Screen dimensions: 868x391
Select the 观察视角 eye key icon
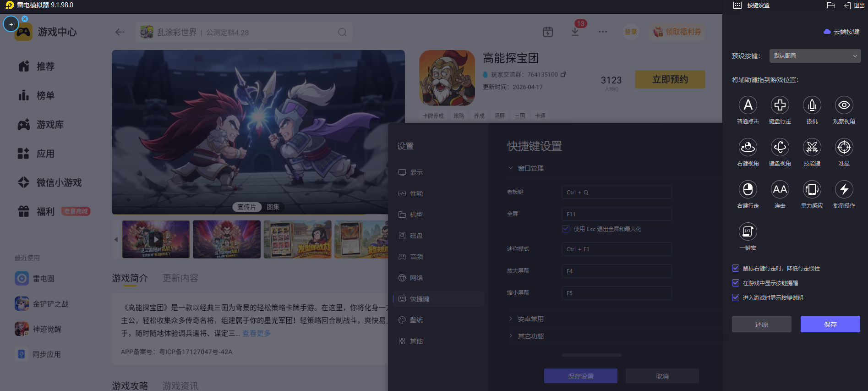[844, 105]
